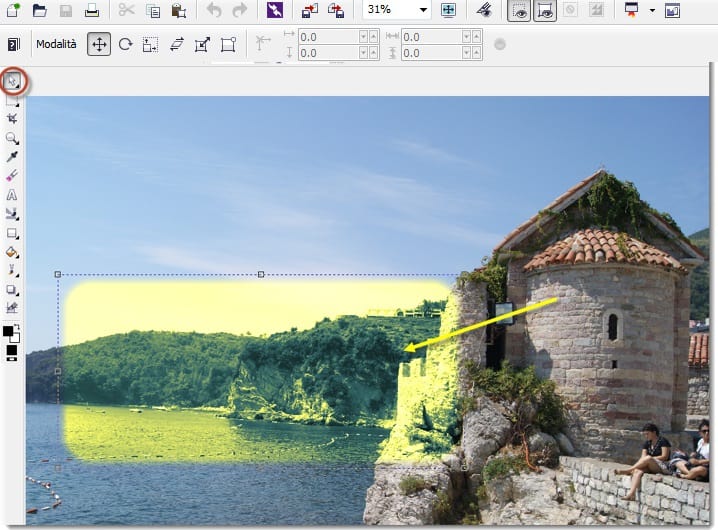718x530 pixels.
Task: Choose the Zoom magnifier tool
Action: pos(12,138)
